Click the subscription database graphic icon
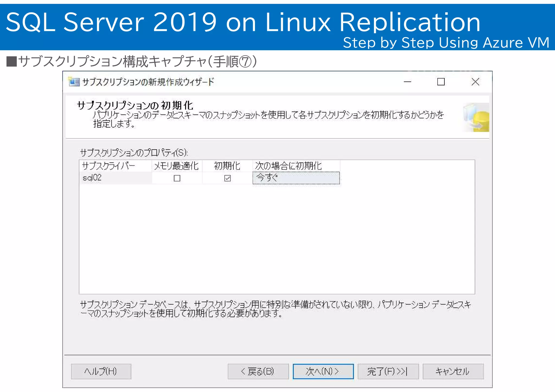Image resolution: width=555 pixels, height=392 pixels. click(x=476, y=117)
